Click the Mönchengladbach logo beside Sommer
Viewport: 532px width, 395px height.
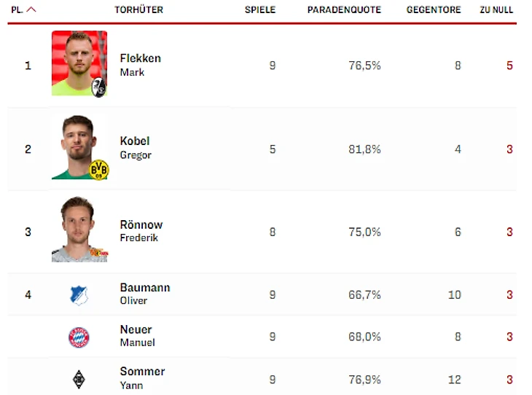[79, 378]
